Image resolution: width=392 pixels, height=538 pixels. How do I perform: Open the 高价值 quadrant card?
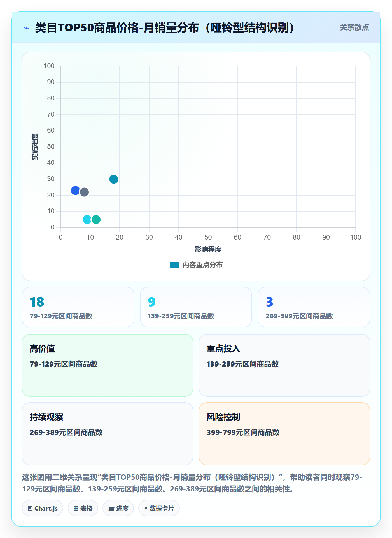[108, 365]
